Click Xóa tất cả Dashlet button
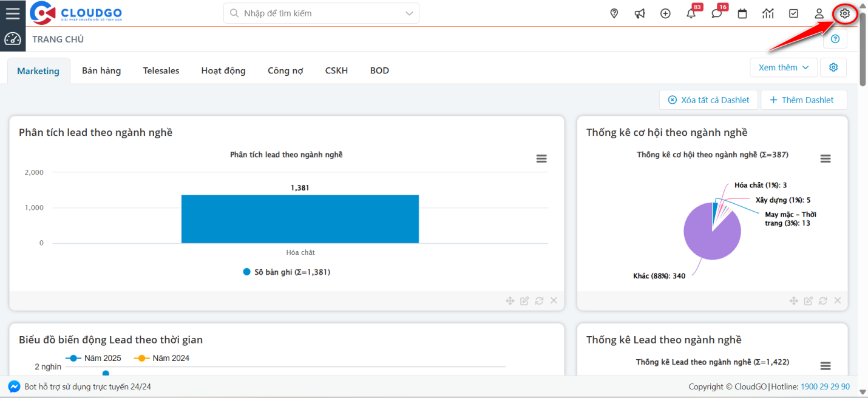This screenshot has width=868, height=398. point(708,100)
